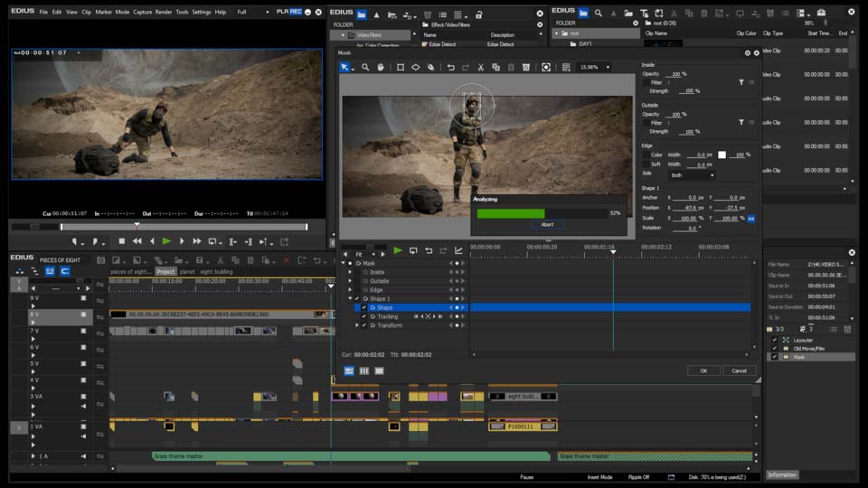Select the ellipse shape tool
Screen dimensions: 868x488
pyautogui.click(x=415, y=67)
